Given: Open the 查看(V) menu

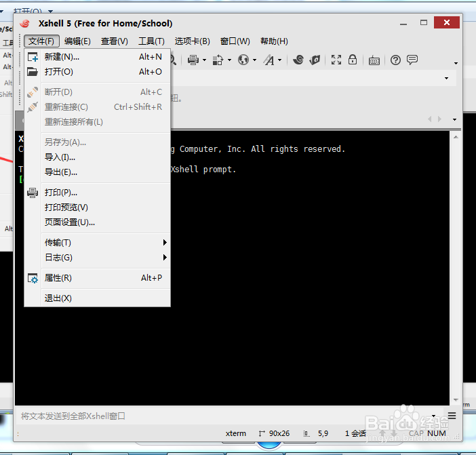Looking at the screenshot, I should tap(114, 41).
